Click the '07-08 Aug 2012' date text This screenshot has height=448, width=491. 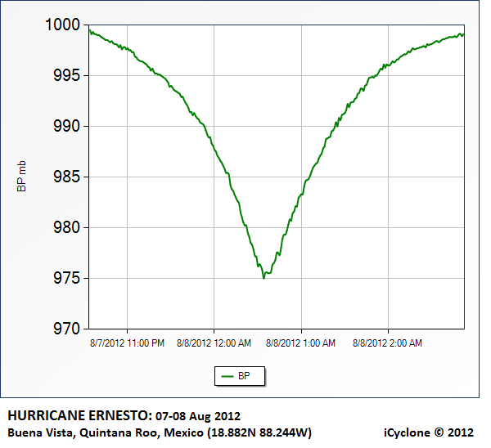[198, 416]
